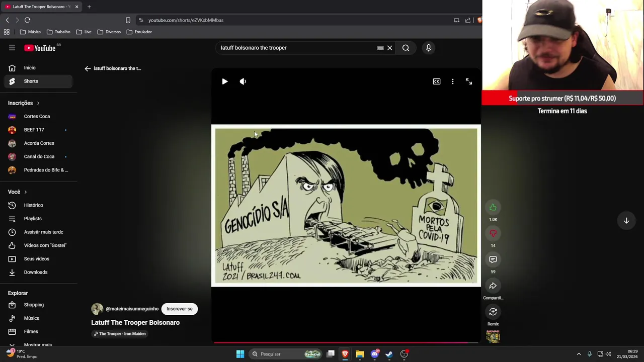Like this Short (1.0K thumbs up)
Image resolution: width=644 pixels, height=362 pixels.
493,207
